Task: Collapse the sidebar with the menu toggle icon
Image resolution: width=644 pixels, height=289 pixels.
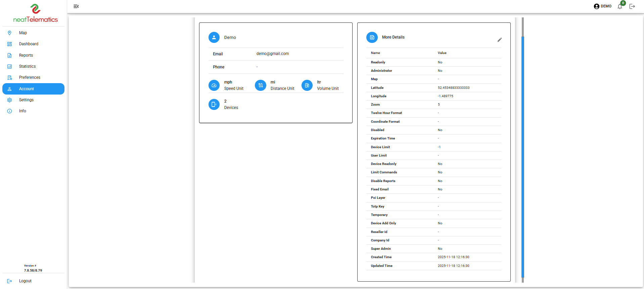Action: click(x=76, y=6)
